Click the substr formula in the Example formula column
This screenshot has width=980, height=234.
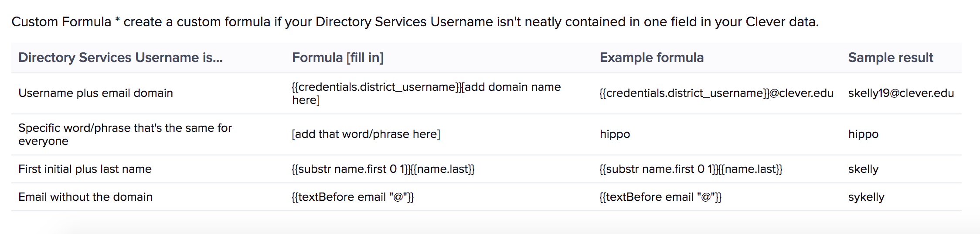[691, 169]
